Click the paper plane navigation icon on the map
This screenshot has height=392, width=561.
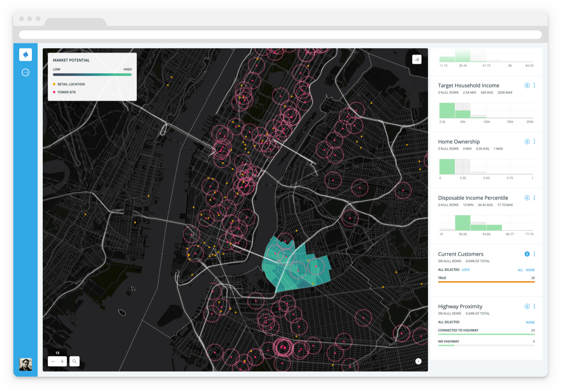pyautogui.click(x=416, y=59)
